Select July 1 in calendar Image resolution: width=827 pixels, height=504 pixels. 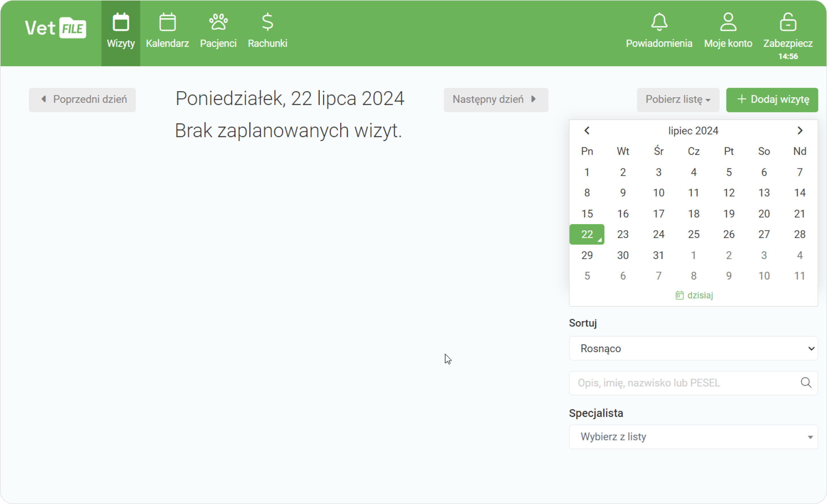(x=587, y=172)
